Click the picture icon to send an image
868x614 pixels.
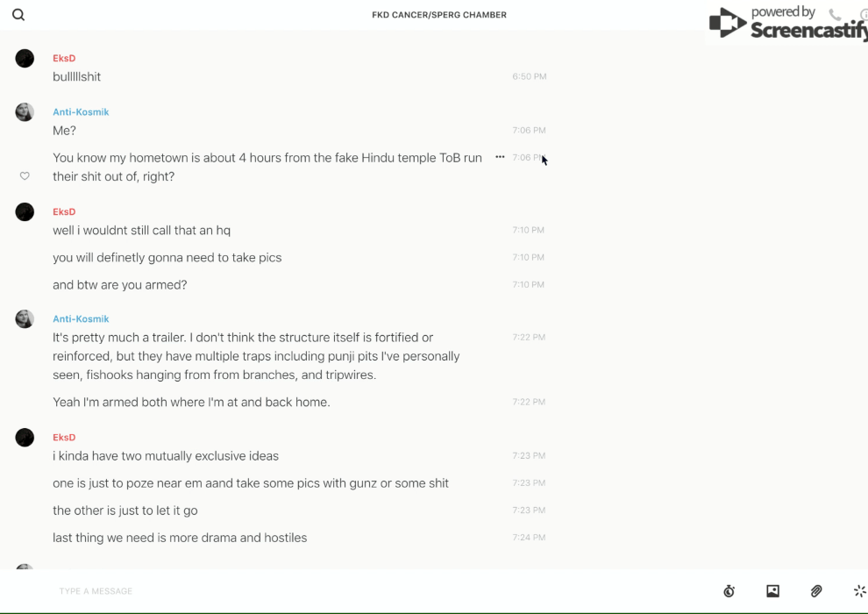[x=772, y=591]
